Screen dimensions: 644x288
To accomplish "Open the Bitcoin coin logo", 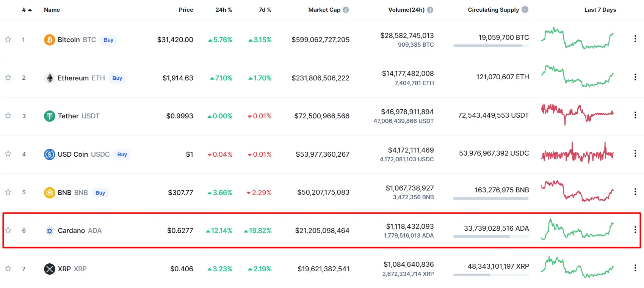I will point(50,40).
